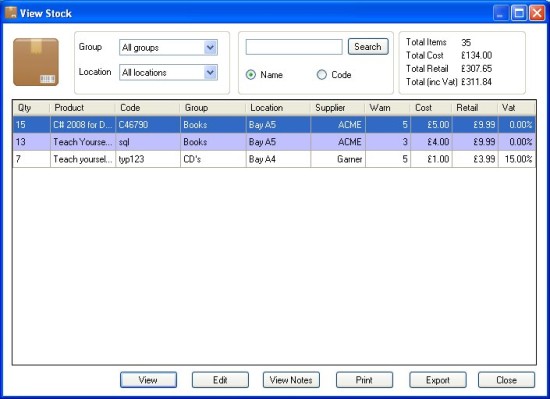Screen dimensions: 550x399
Task: Maximize the View Stock window
Action: point(519,13)
